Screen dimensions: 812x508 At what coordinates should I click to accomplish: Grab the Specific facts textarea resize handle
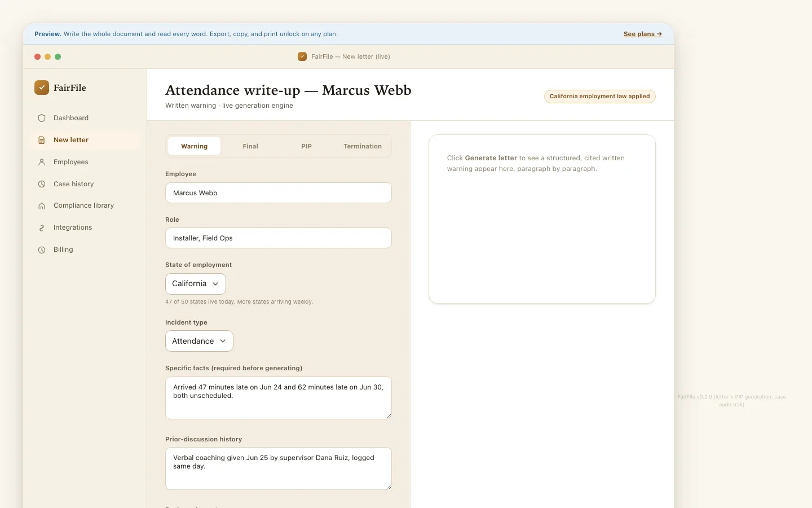(x=389, y=416)
